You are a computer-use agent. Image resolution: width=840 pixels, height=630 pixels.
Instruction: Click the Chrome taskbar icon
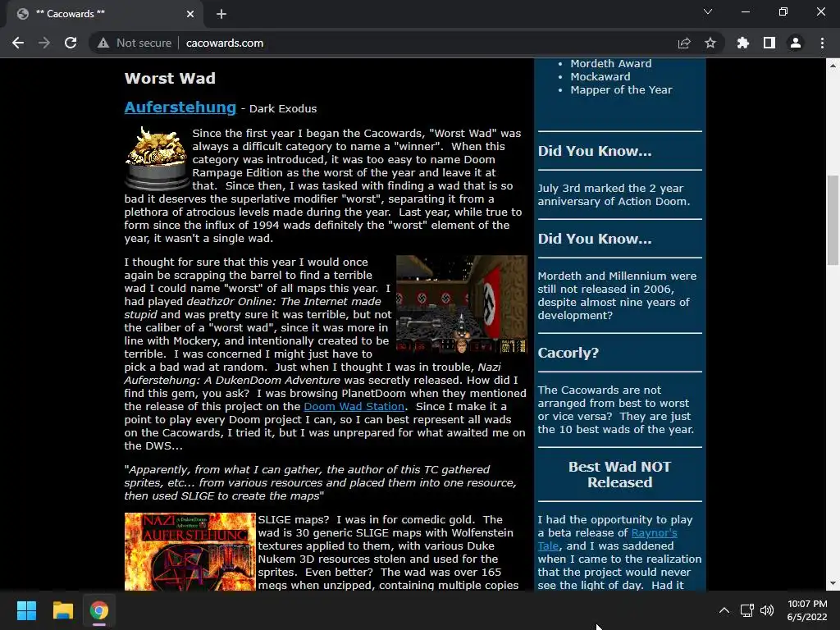coord(99,610)
